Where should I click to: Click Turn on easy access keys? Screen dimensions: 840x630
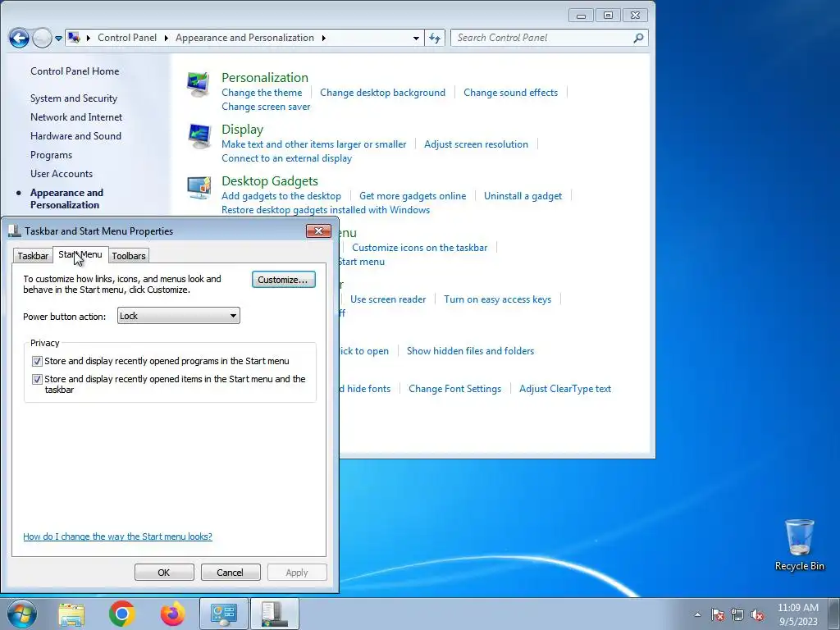(497, 299)
